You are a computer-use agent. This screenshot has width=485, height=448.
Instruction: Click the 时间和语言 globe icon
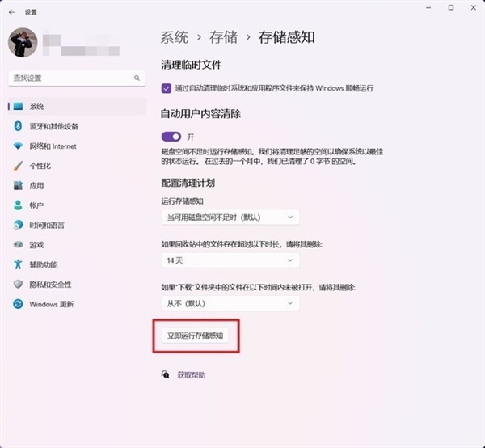point(17,225)
